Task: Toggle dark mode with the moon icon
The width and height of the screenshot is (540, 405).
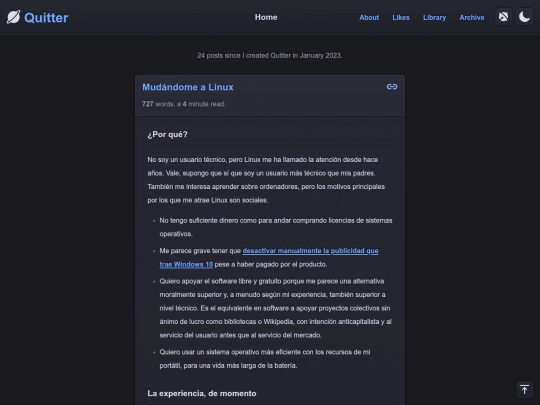Action: [524, 17]
